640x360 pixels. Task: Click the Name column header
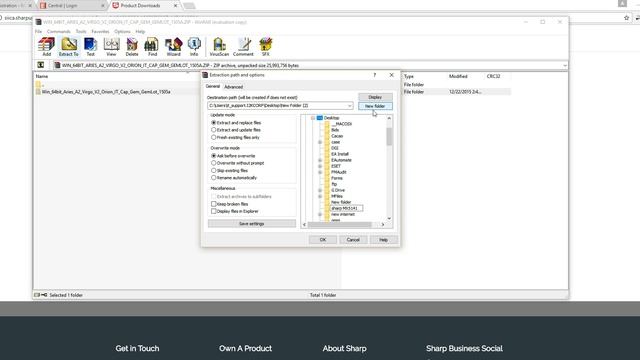point(42,76)
